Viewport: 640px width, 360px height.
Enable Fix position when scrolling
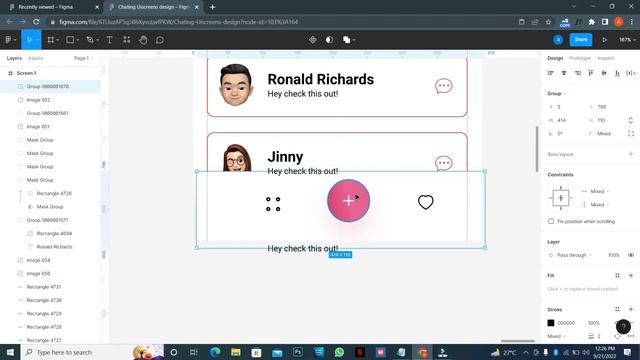[551, 221]
